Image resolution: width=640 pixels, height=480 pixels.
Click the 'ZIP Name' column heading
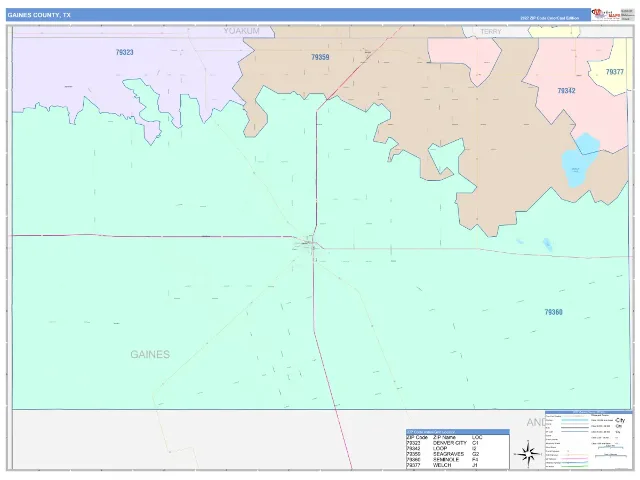444,437
